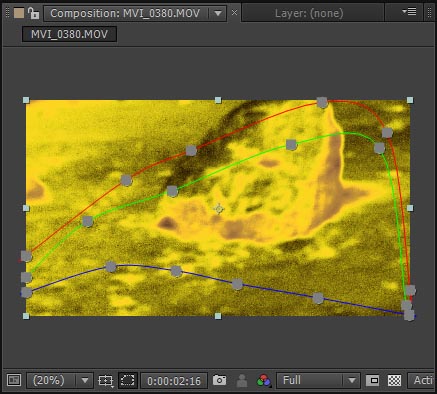Toggle the transparency grid checkerboard
Viewport: 437px width, 394px height.
tap(394, 380)
